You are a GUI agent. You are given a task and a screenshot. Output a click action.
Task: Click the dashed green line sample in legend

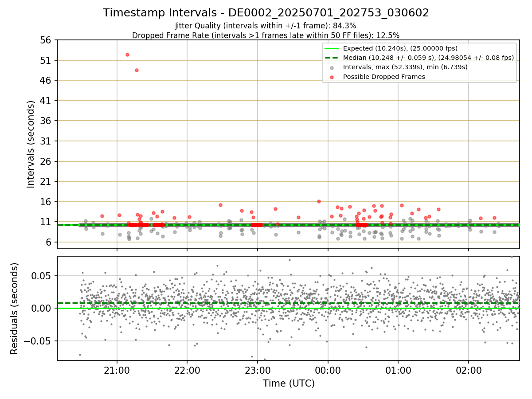tap(332, 58)
